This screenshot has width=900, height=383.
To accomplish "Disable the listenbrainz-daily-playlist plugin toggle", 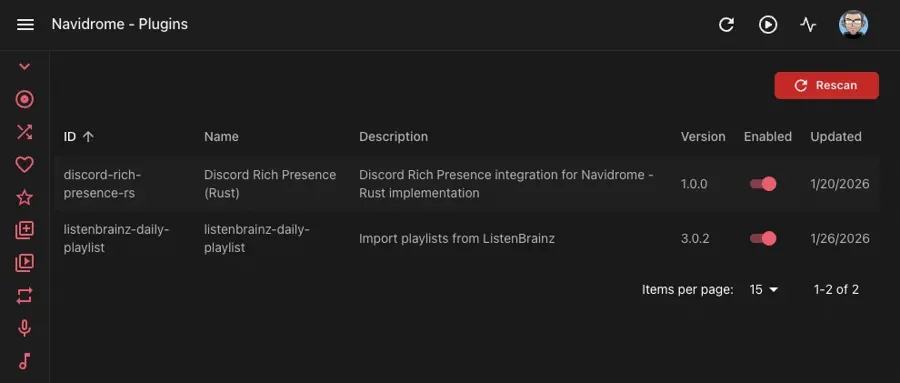I will pyautogui.click(x=763, y=238).
